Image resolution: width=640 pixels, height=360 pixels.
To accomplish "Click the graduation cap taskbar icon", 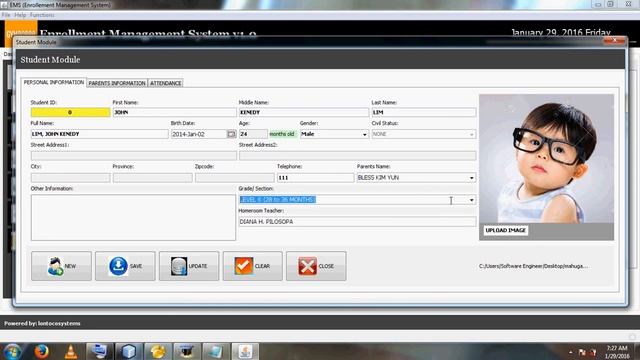I will pos(187,351).
